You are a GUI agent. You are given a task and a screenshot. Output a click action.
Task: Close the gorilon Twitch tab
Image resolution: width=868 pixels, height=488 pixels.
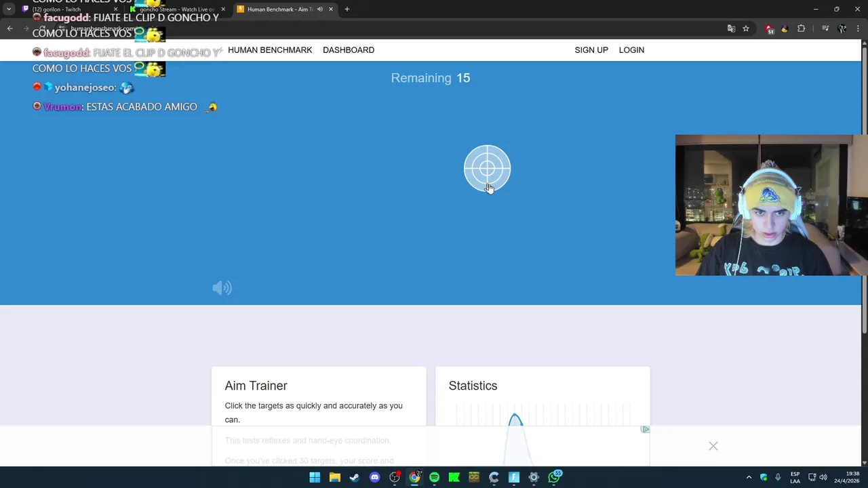coord(115,9)
